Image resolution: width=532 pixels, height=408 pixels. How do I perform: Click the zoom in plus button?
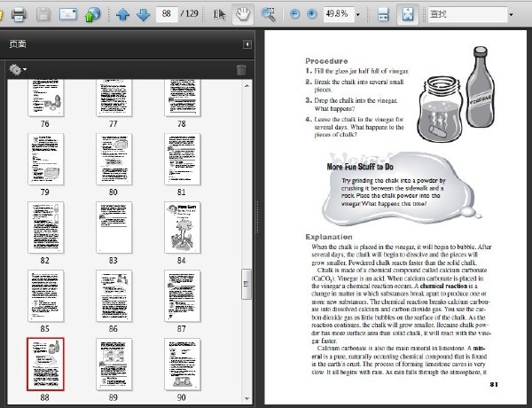click(x=311, y=14)
